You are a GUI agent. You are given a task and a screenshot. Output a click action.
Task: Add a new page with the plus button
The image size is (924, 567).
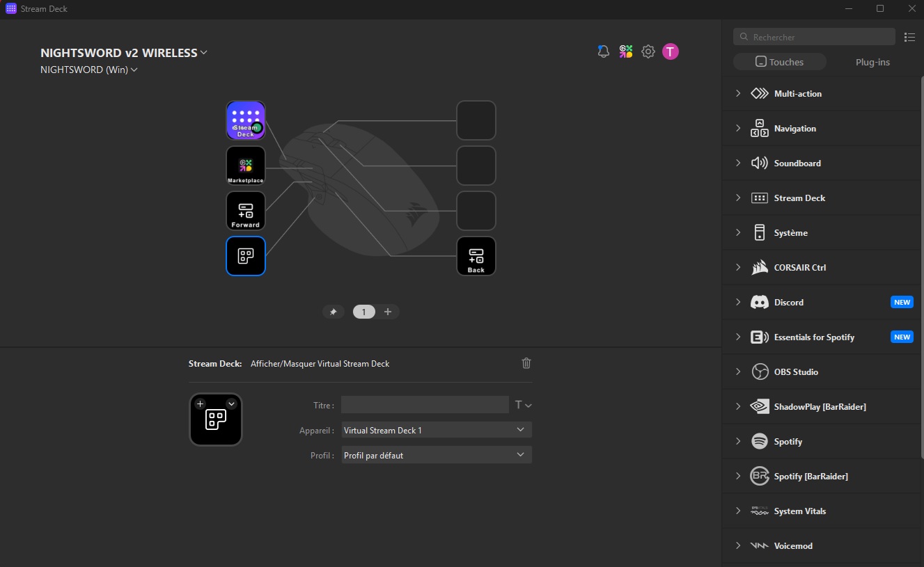(388, 312)
